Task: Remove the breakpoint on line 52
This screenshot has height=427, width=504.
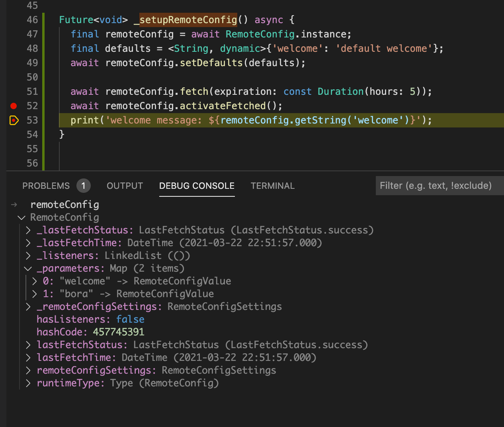Action: click(14, 106)
